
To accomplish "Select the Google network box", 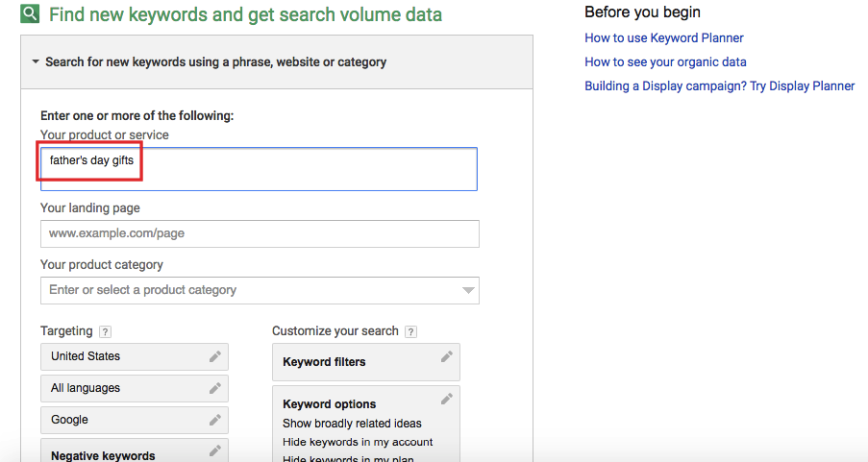I will point(135,420).
